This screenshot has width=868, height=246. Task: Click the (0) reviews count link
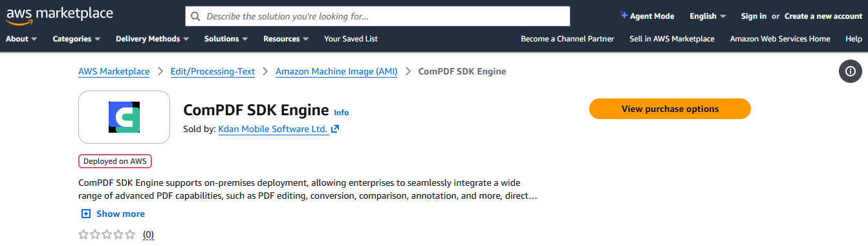click(x=148, y=234)
